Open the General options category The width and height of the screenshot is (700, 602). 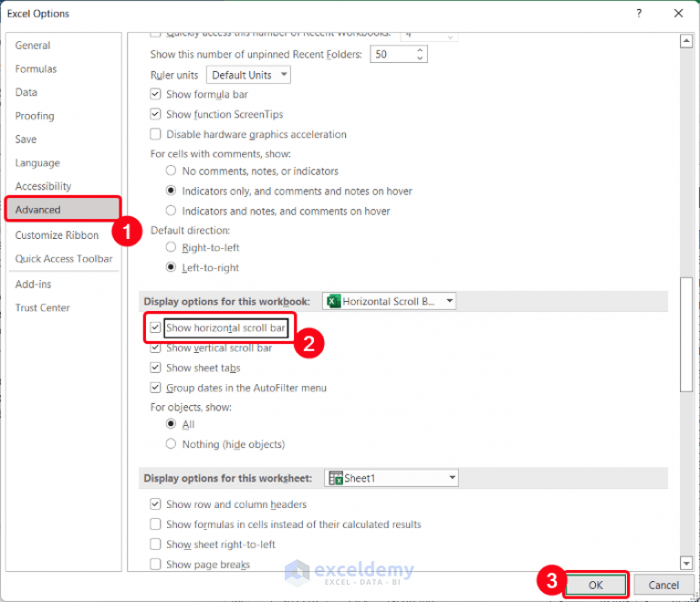33,46
